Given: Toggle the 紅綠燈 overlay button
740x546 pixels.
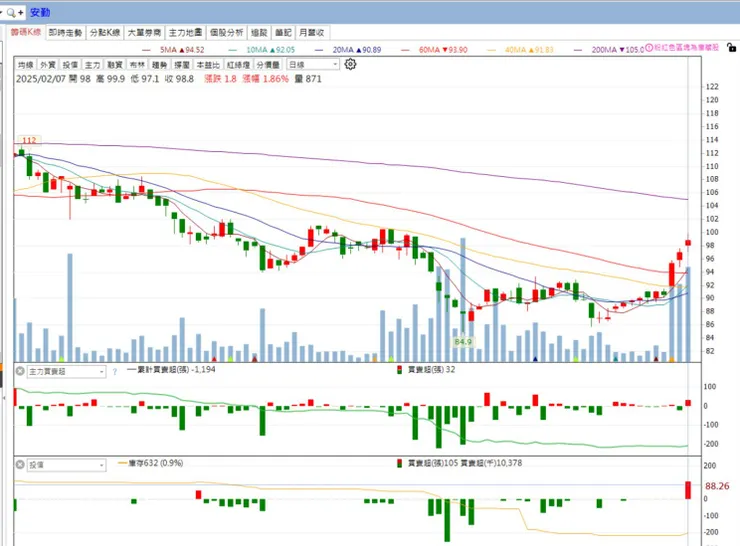Looking at the screenshot, I should (x=238, y=65).
